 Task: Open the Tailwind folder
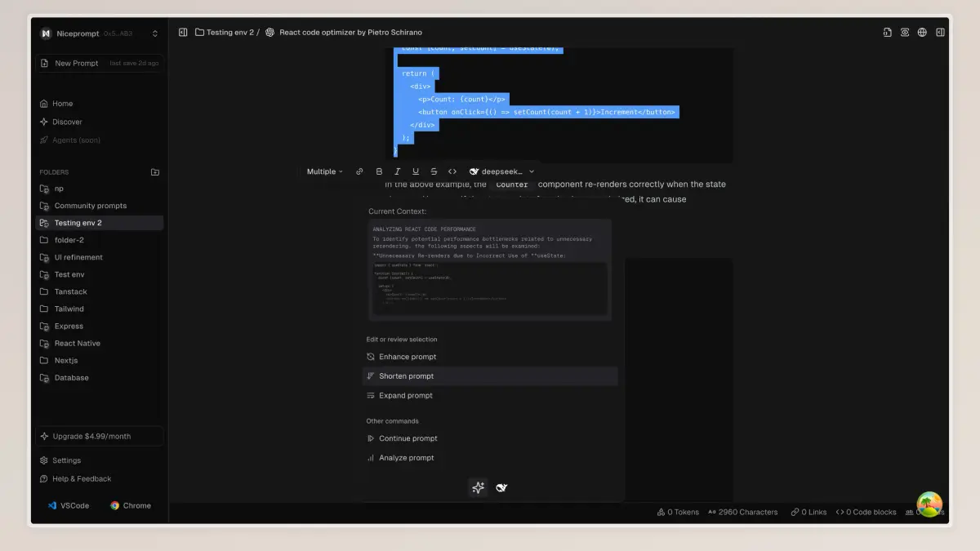point(69,309)
